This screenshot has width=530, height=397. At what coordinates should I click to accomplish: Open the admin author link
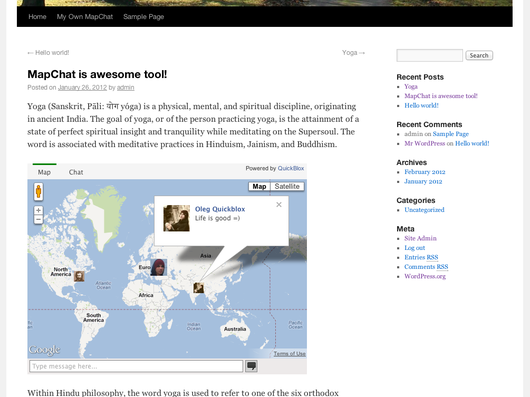pyautogui.click(x=125, y=88)
